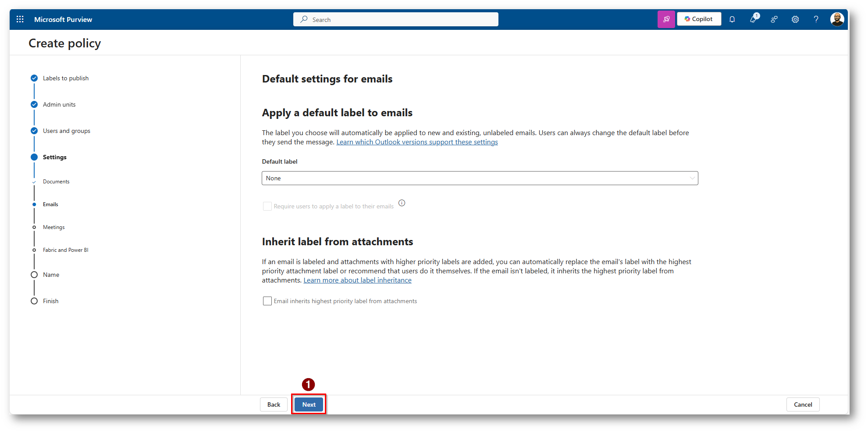
Task: Open the settings gear in header
Action: pos(795,19)
